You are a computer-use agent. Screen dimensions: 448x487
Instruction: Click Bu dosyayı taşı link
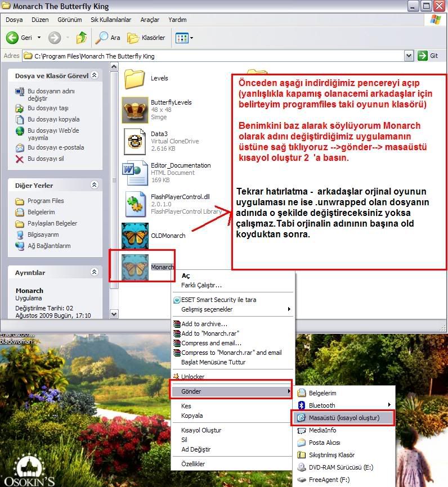[x=42, y=108]
